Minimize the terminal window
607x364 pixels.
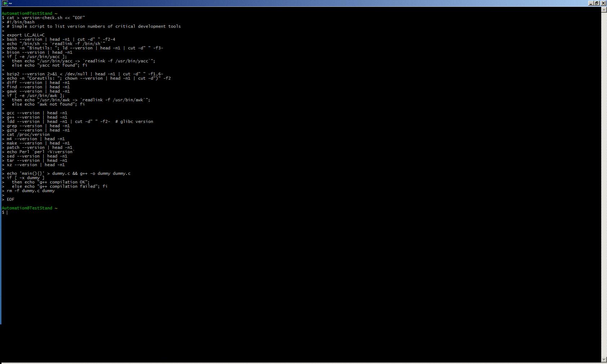[x=591, y=3]
